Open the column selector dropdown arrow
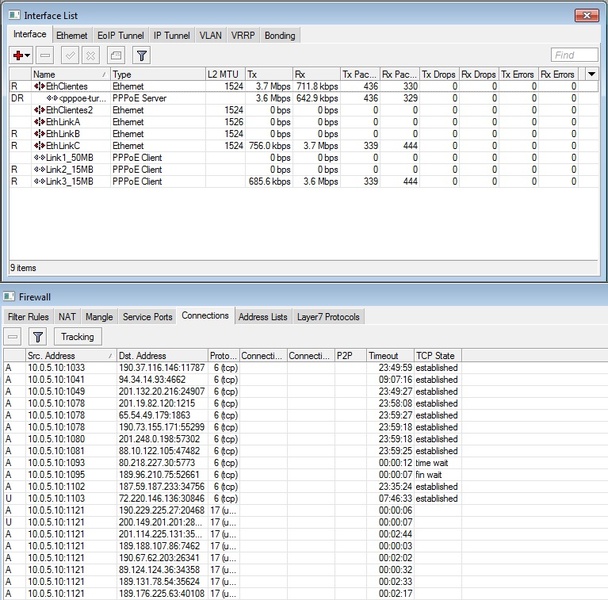Image resolution: width=608 pixels, height=600 pixels. point(591,74)
